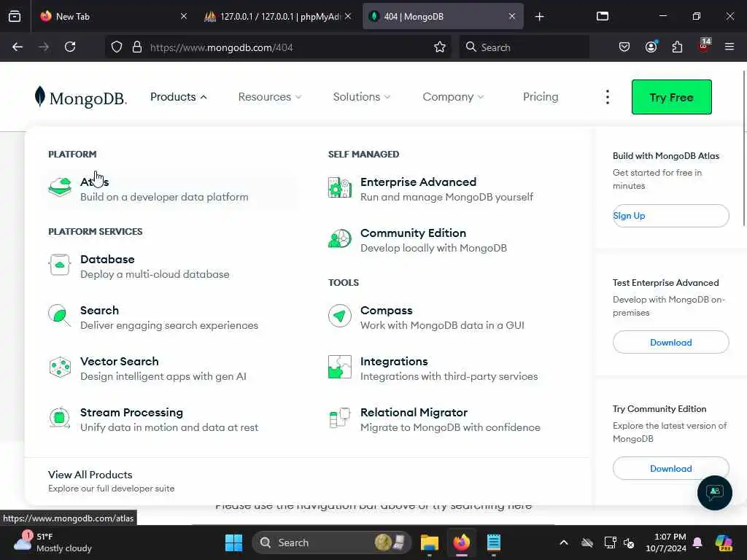Viewport: 747px width, 560px height.
Task: Open a new browser tab
Action: (539, 17)
